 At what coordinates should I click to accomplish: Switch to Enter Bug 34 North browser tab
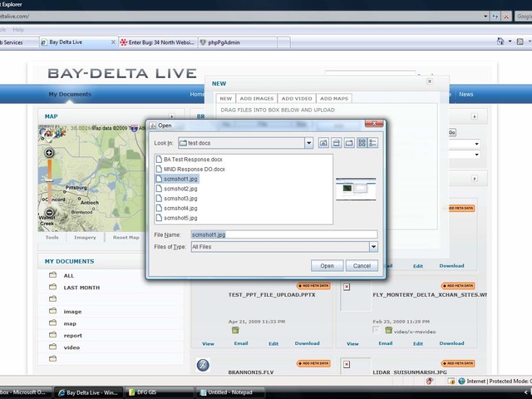(x=158, y=42)
